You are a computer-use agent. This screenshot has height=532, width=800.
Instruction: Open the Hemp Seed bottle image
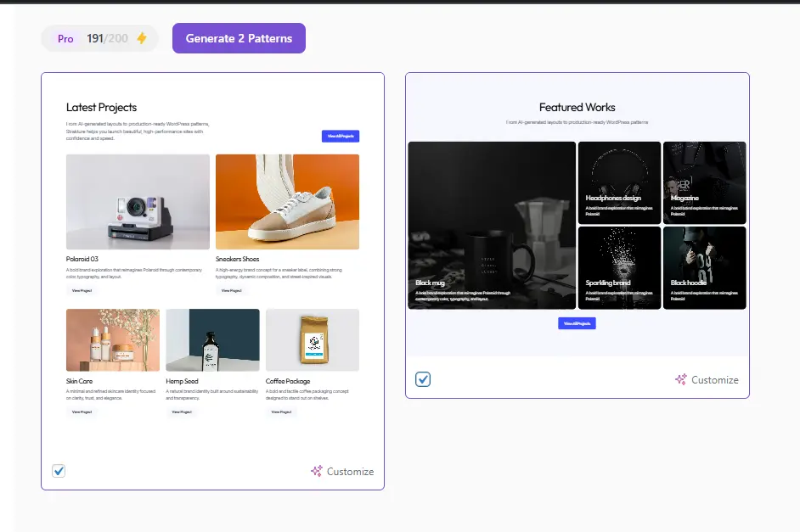(x=212, y=340)
